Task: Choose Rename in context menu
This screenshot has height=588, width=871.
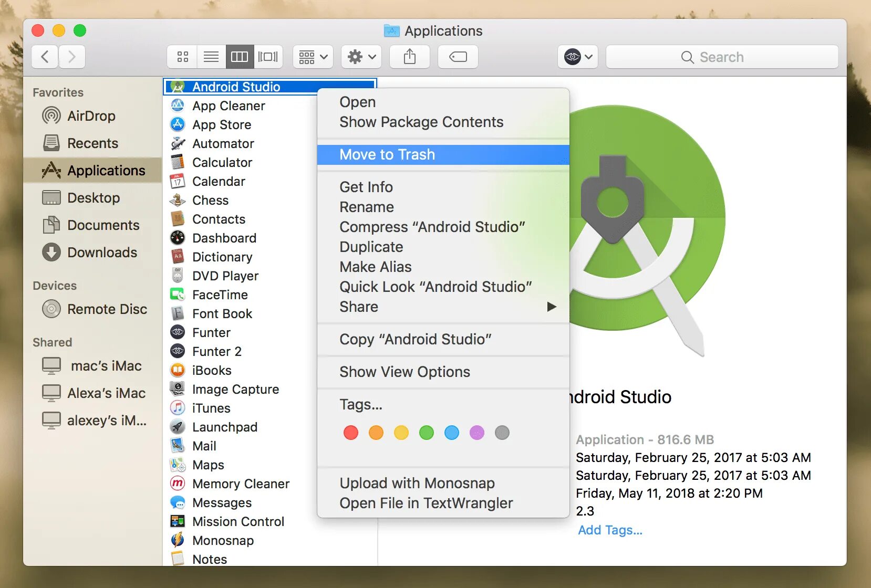Action: click(x=443, y=207)
